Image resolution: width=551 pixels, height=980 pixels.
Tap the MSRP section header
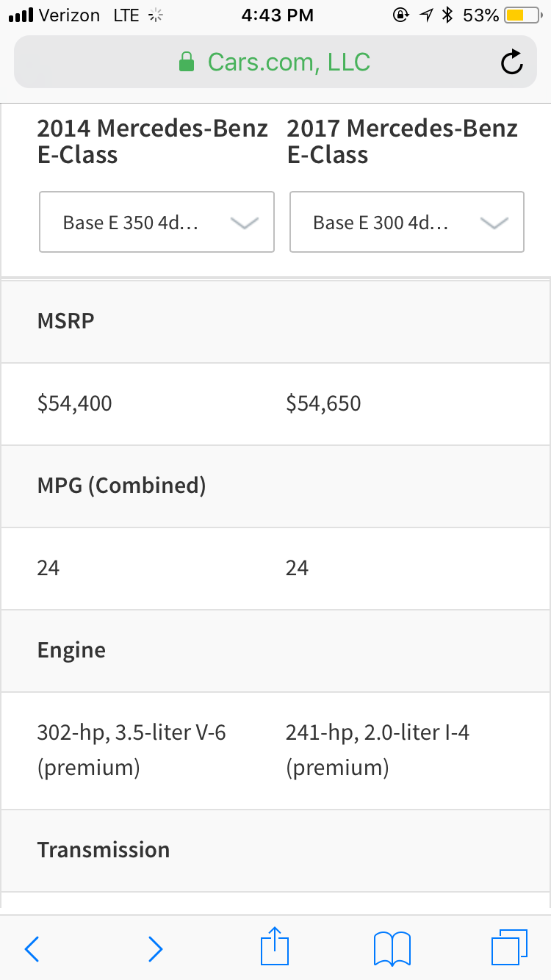click(275, 321)
